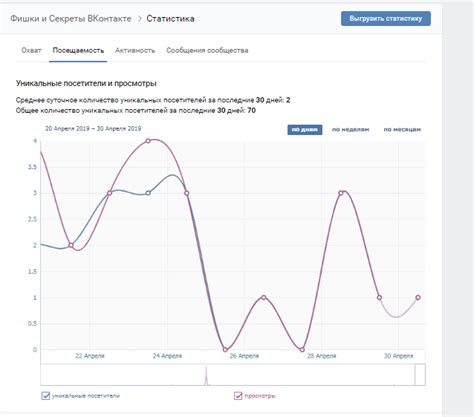
Task: Click the 24 Апреля axis label
Action: tap(167, 356)
